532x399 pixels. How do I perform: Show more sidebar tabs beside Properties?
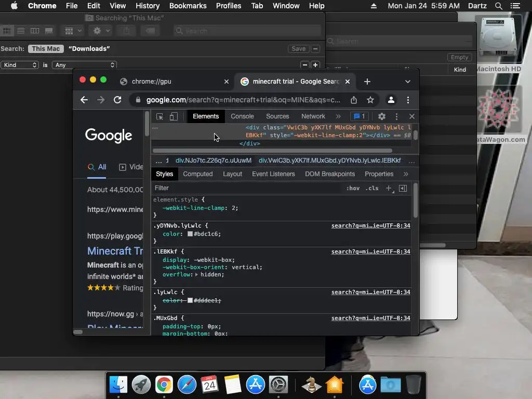click(x=406, y=174)
